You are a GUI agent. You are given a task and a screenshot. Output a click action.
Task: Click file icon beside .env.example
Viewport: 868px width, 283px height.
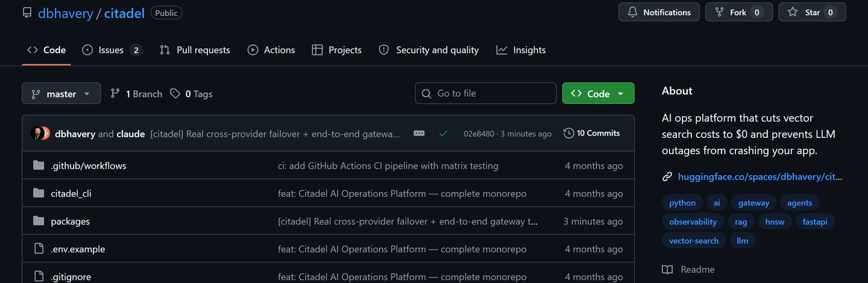click(39, 248)
